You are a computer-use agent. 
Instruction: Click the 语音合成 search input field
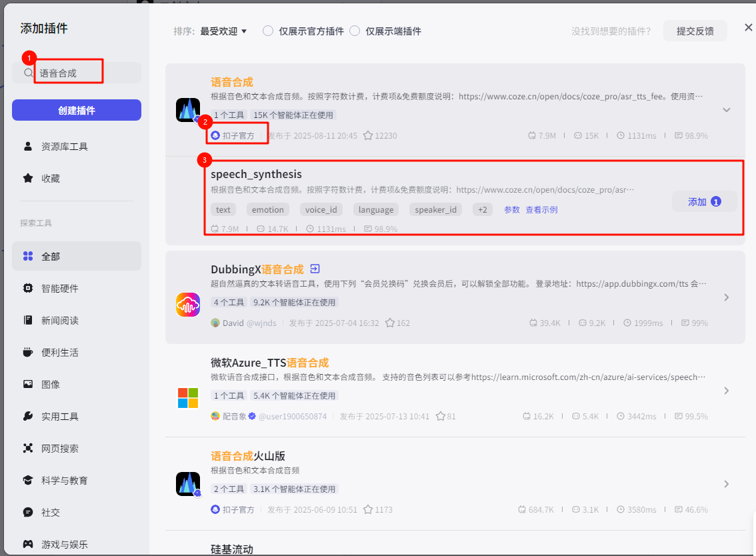tap(87, 73)
